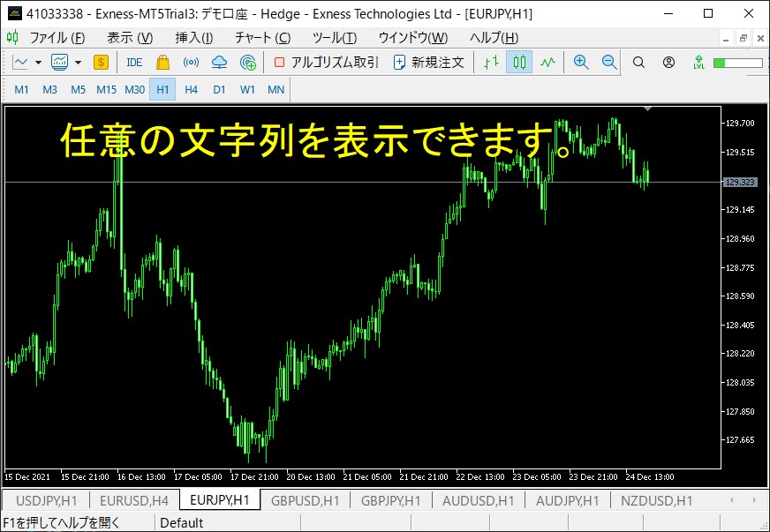Click the LVL level icon
This screenshot has height=532, width=770.
[x=698, y=63]
